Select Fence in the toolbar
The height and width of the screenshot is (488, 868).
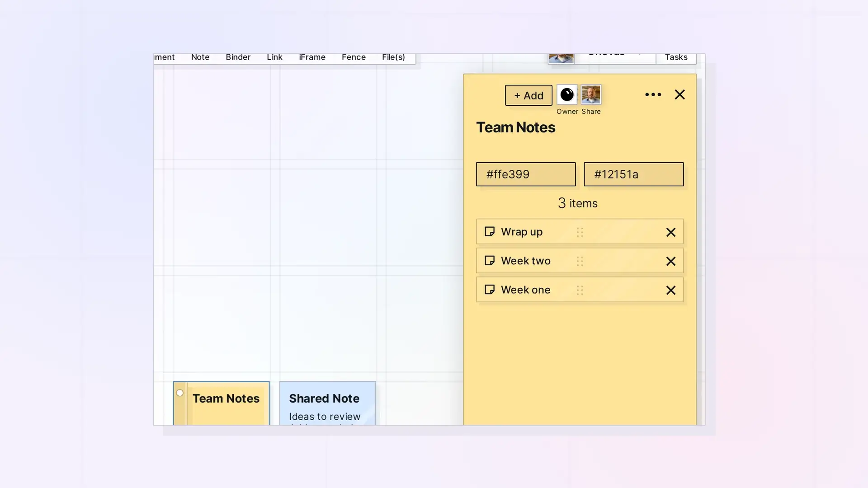[x=354, y=57]
